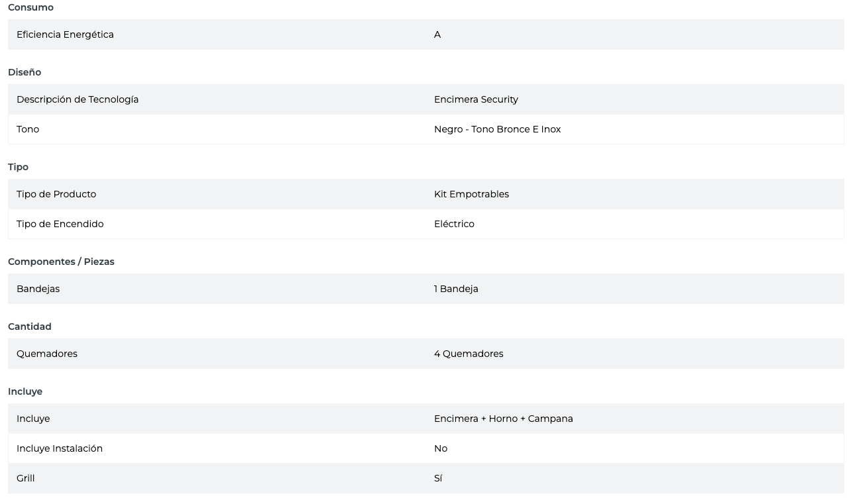The width and height of the screenshot is (847, 504).
Task: Click the Consumo section heading
Action: coord(30,7)
